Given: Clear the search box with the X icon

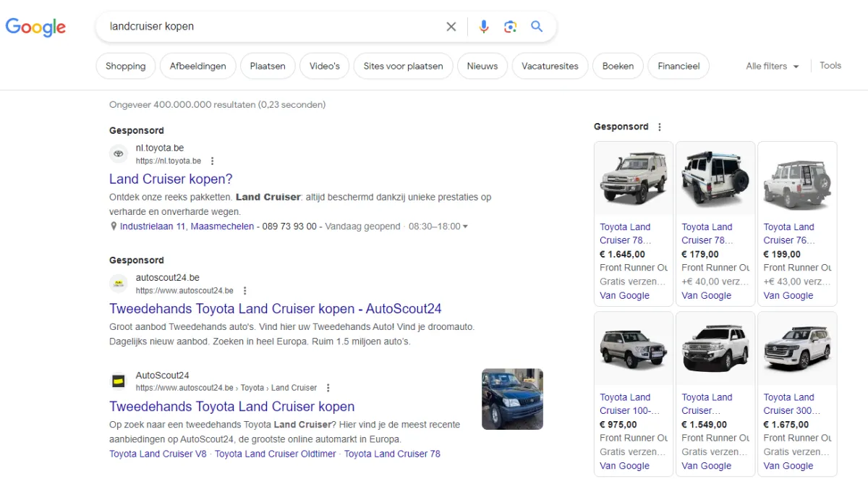Looking at the screenshot, I should pos(451,27).
